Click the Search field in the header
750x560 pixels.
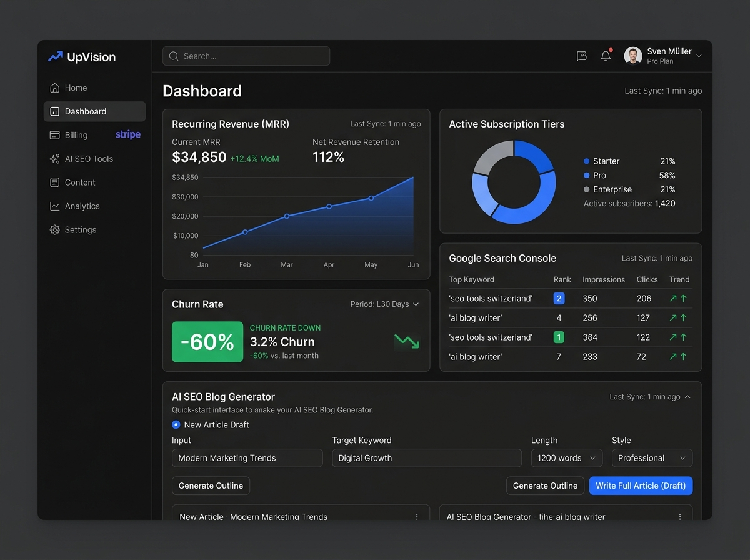tap(246, 56)
